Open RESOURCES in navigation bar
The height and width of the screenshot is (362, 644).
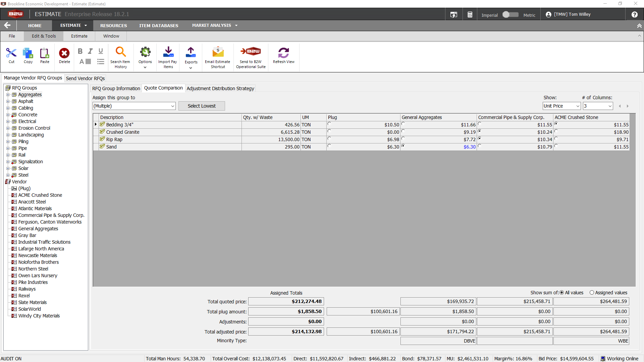click(113, 25)
